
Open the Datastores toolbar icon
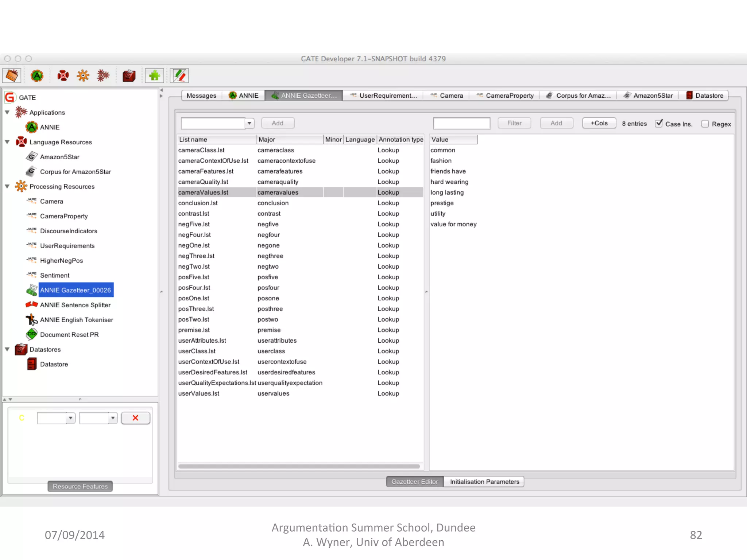pos(129,76)
